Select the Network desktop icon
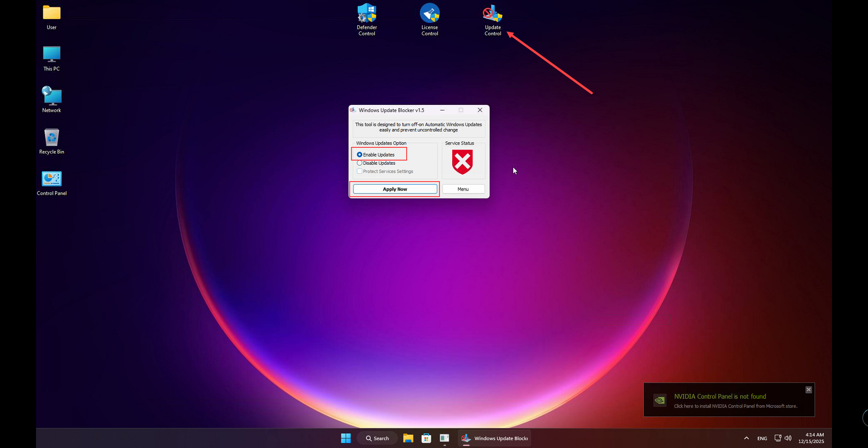This screenshot has width=868, height=448. [x=52, y=97]
